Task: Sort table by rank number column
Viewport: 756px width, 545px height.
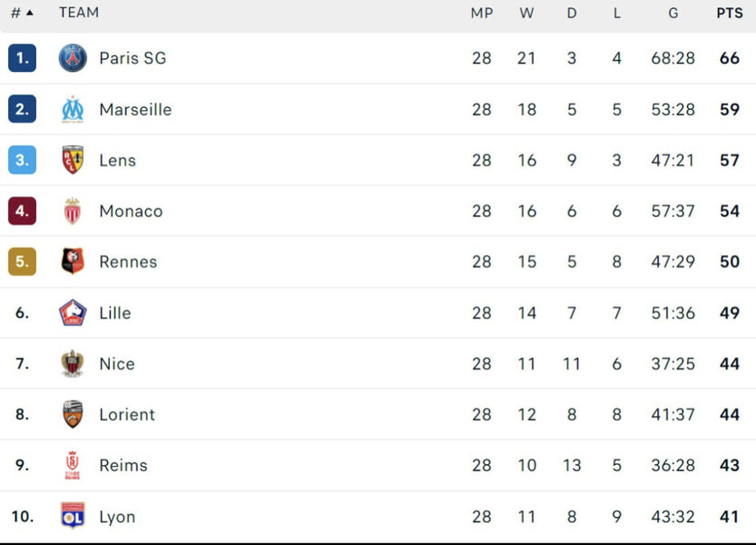Action: (21, 13)
